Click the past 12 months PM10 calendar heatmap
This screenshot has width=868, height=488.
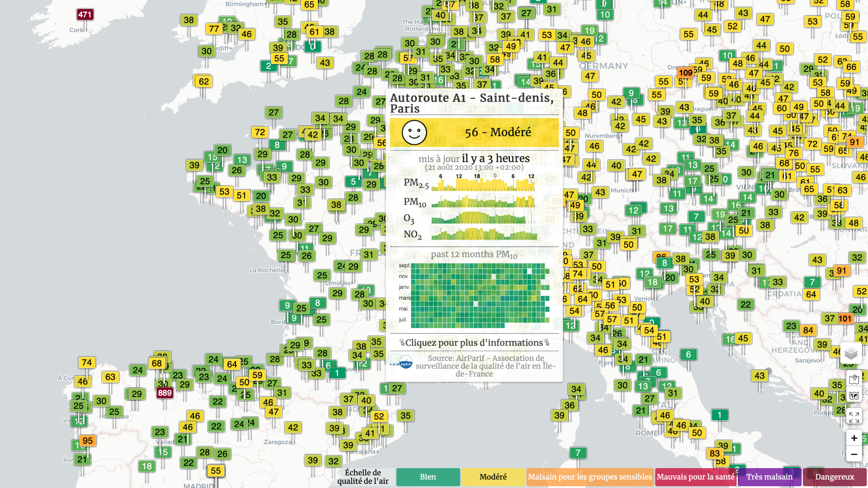click(480, 296)
